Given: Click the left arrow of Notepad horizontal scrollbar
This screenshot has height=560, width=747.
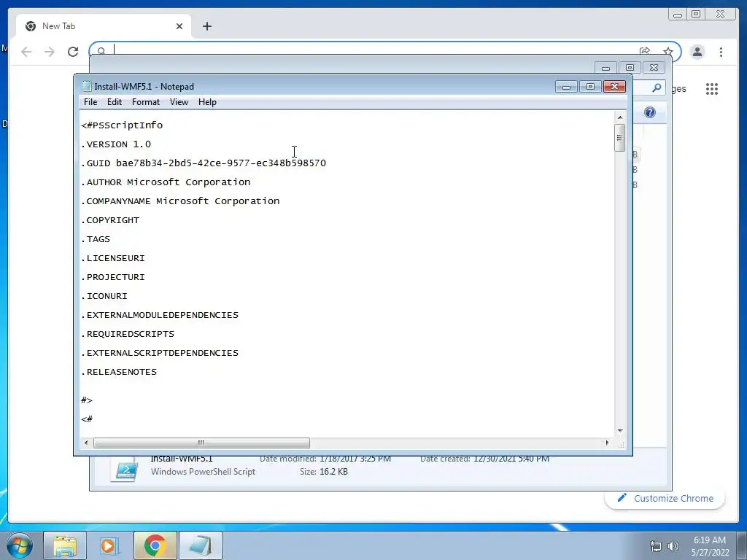Looking at the screenshot, I should (x=86, y=443).
